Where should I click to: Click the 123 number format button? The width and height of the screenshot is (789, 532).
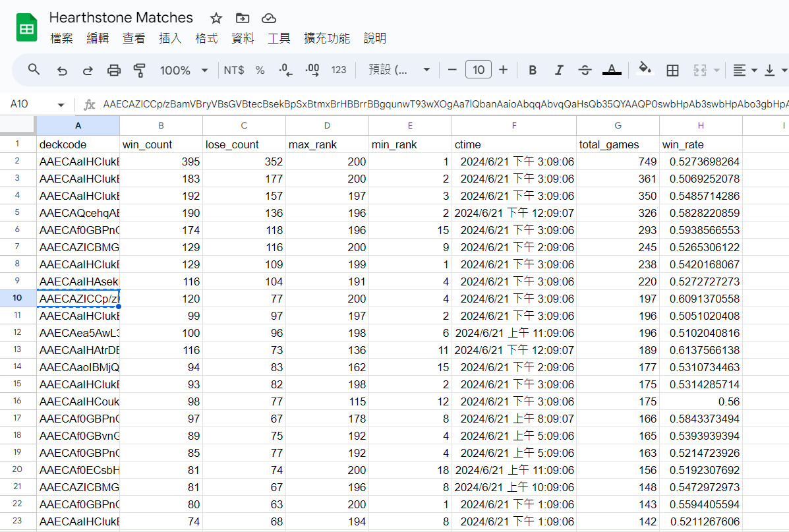pos(339,70)
